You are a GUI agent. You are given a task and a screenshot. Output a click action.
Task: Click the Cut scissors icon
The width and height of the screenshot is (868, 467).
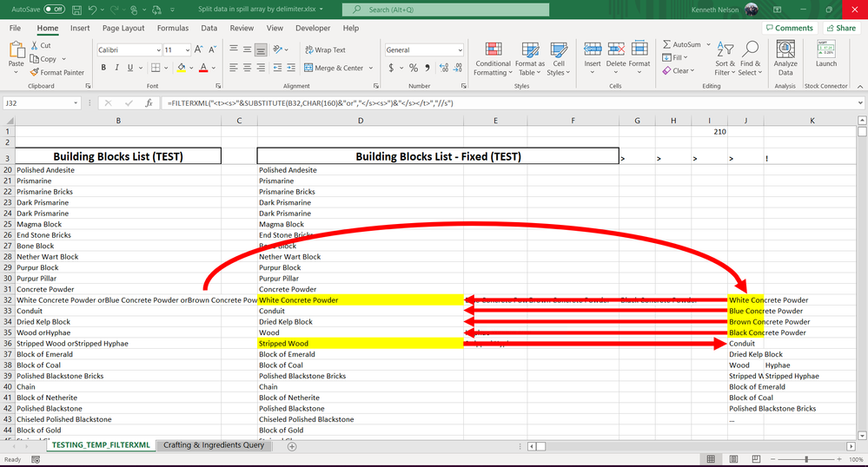click(x=35, y=45)
